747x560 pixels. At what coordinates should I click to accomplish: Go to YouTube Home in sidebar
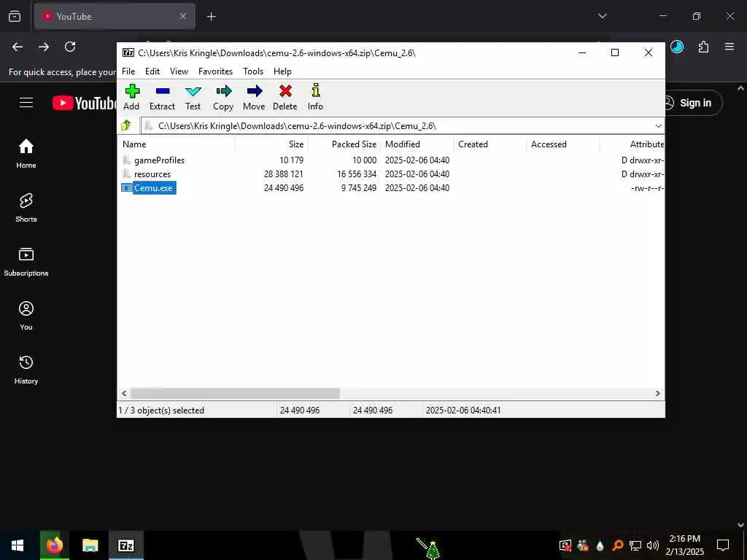point(26,153)
